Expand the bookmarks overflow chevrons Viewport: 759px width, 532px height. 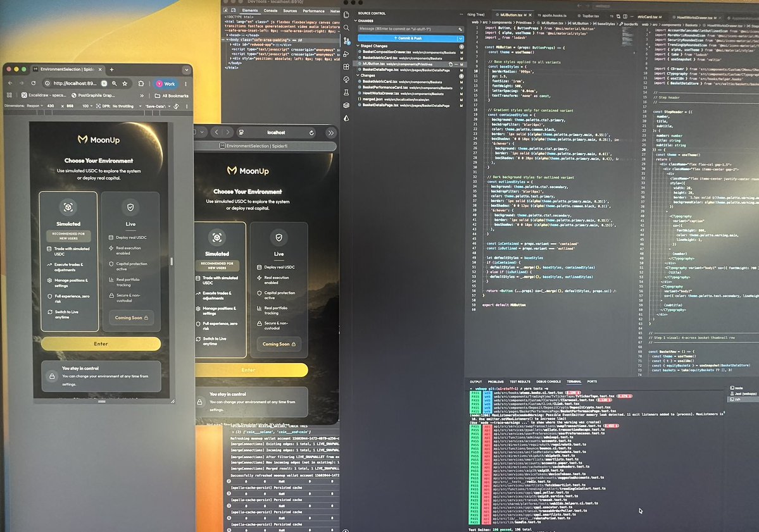click(142, 96)
